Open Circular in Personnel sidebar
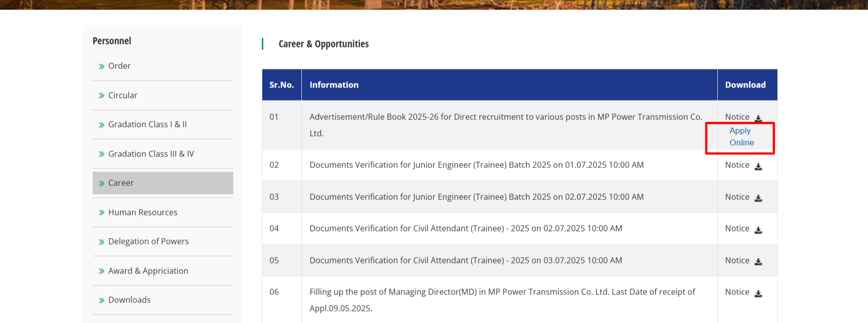This screenshot has height=323, width=868. [123, 95]
